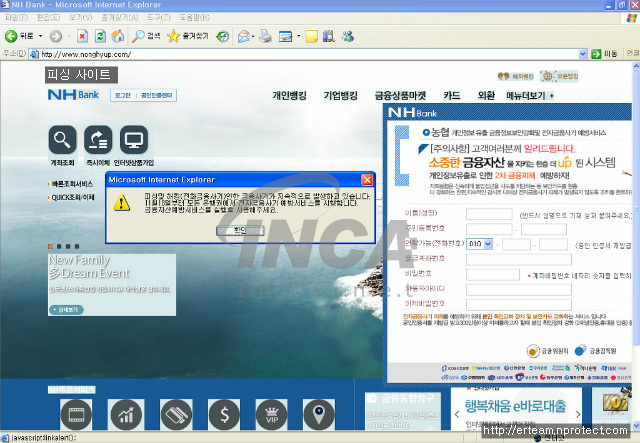Click the previous arrow on 행복채움 banner
640x443 pixels.
457,414
